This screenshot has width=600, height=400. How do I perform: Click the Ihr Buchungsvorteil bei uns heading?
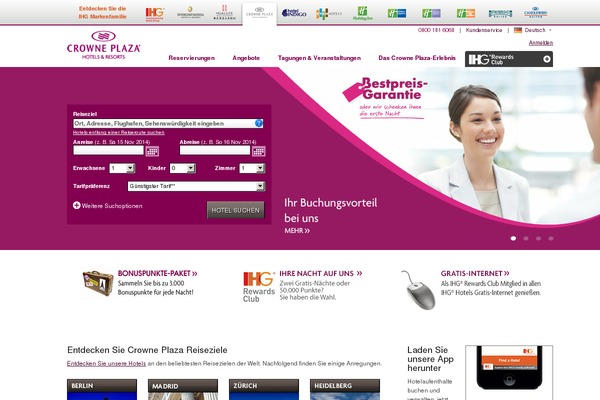coord(331,210)
